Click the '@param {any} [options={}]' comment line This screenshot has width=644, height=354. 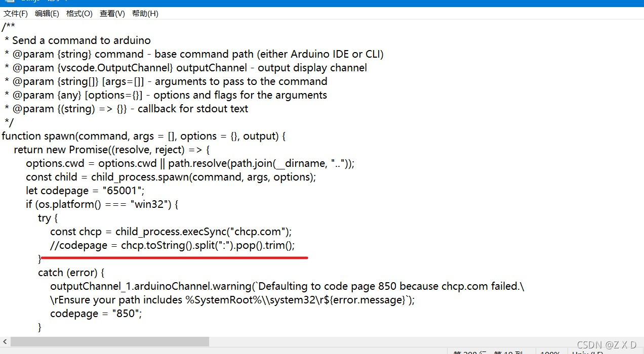(x=166, y=95)
